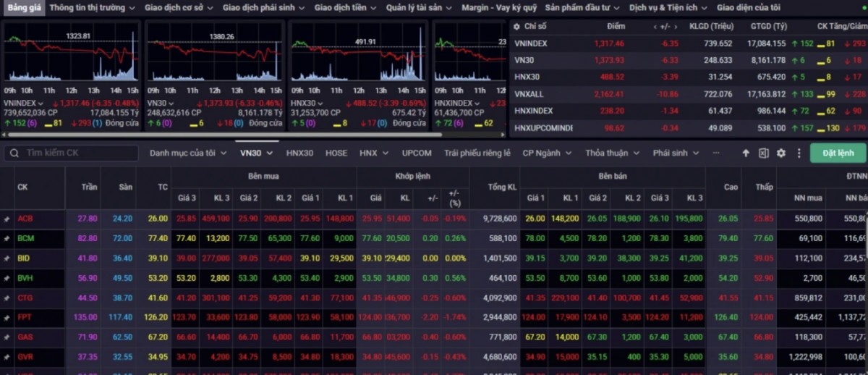
Task: Click the GAS stock symbol
Action: click(25, 337)
